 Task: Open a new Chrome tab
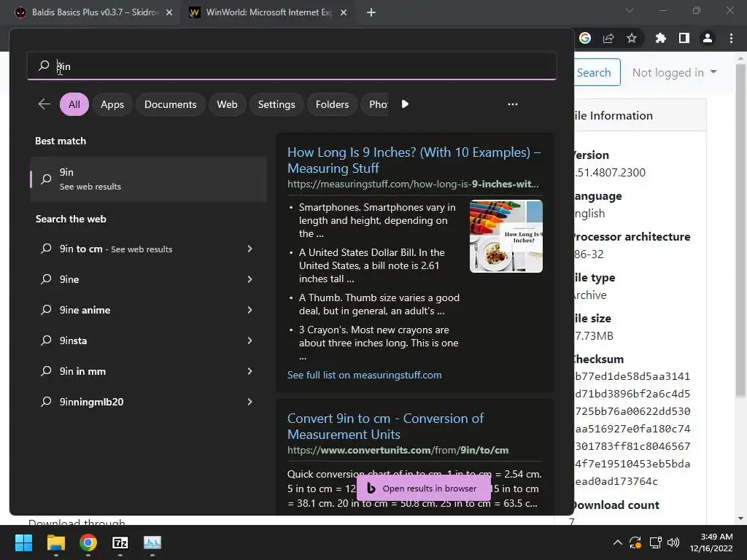point(371,12)
